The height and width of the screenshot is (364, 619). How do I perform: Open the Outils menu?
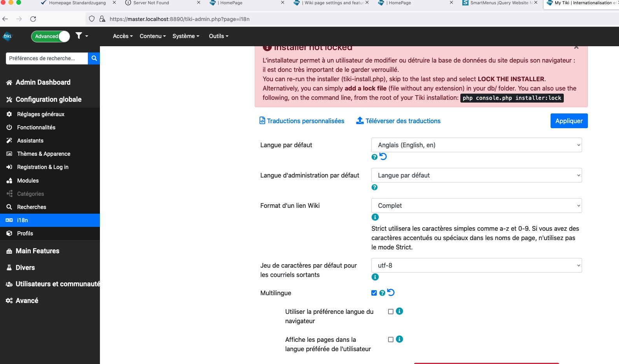(219, 36)
